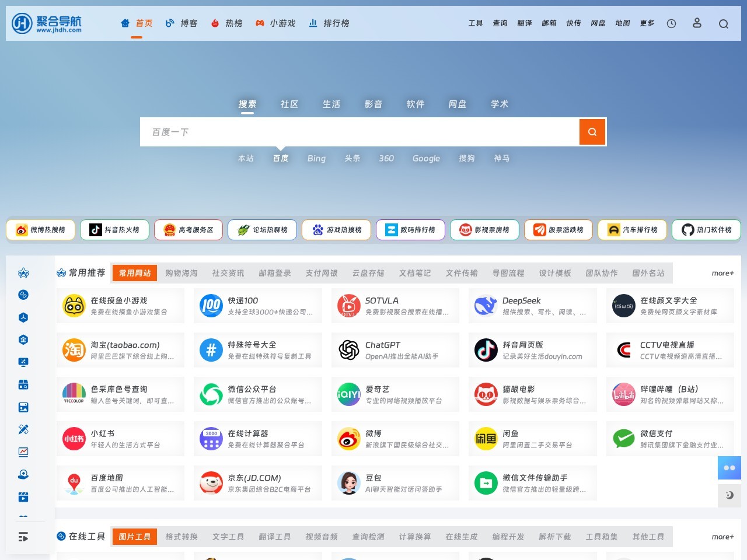747x560 pixels.
Task: Open the user account icon in header
Action: pos(697,23)
